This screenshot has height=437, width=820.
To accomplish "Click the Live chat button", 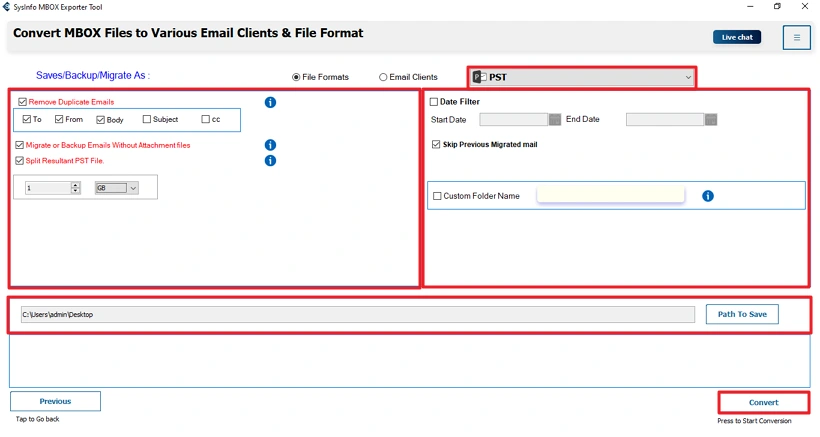I will [737, 37].
